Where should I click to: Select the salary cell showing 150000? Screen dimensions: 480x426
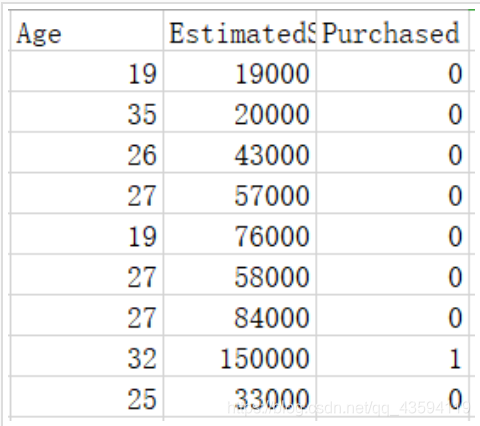(x=240, y=356)
